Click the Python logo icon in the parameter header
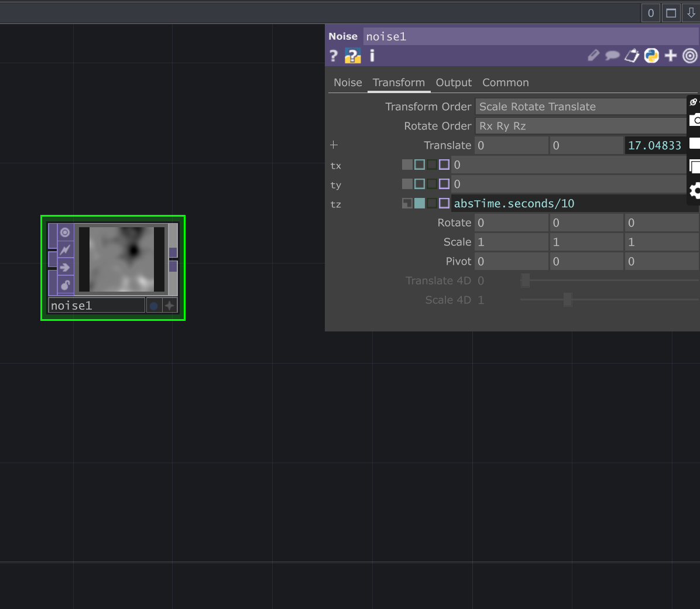 (x=651, y=56)
